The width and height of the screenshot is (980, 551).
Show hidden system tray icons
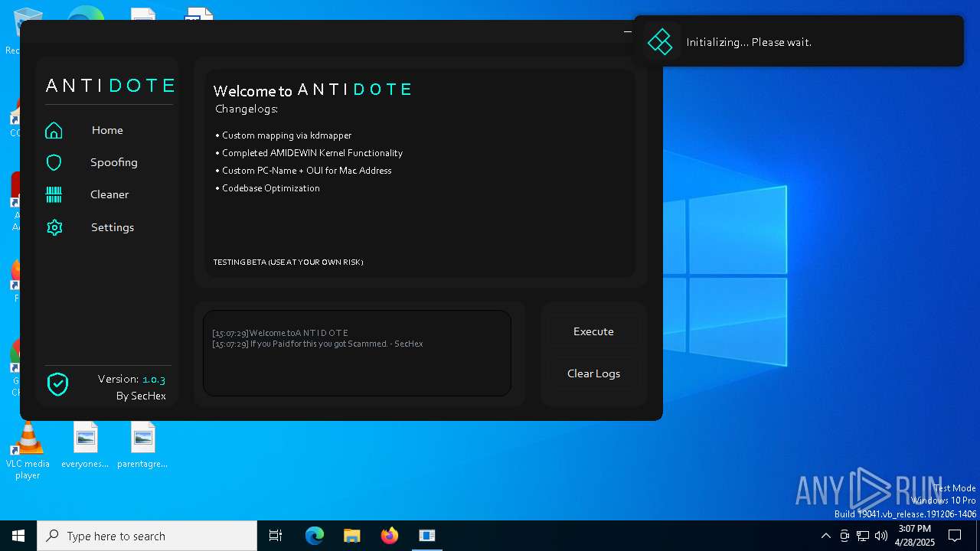[x=825, y=536]
